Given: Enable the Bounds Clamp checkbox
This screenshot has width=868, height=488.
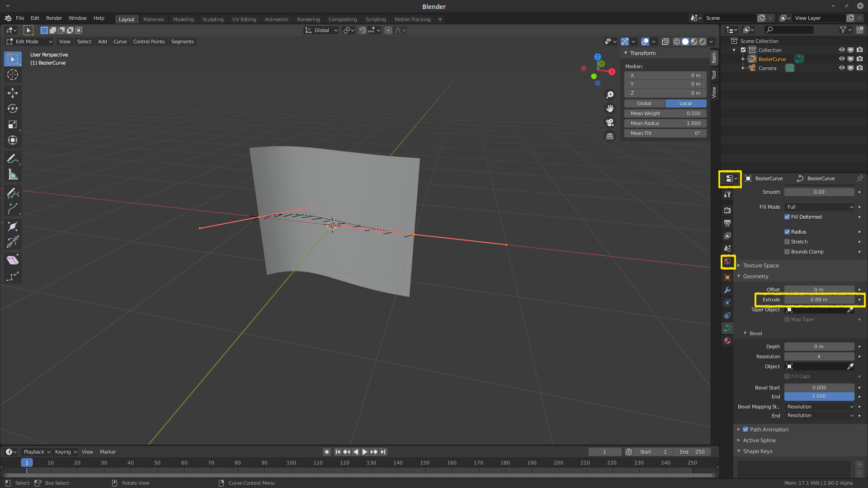Looking at the screenshot, I should click(x=787, y=252).
